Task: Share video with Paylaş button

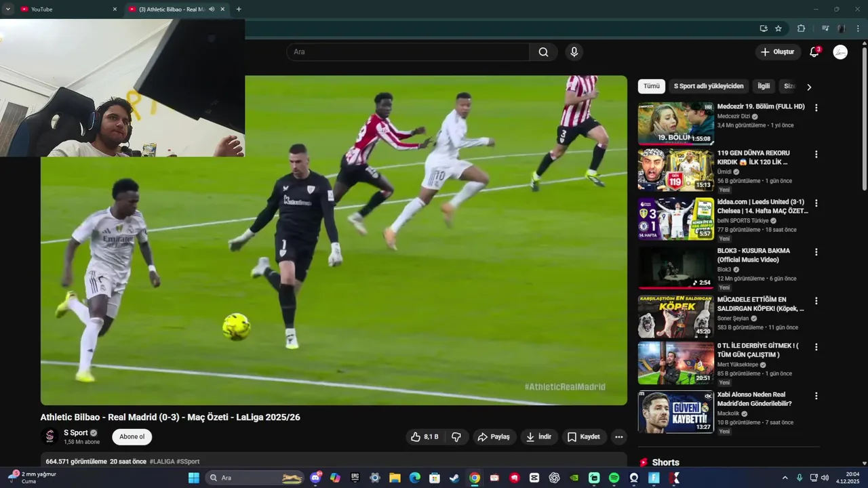Action: 494,437
